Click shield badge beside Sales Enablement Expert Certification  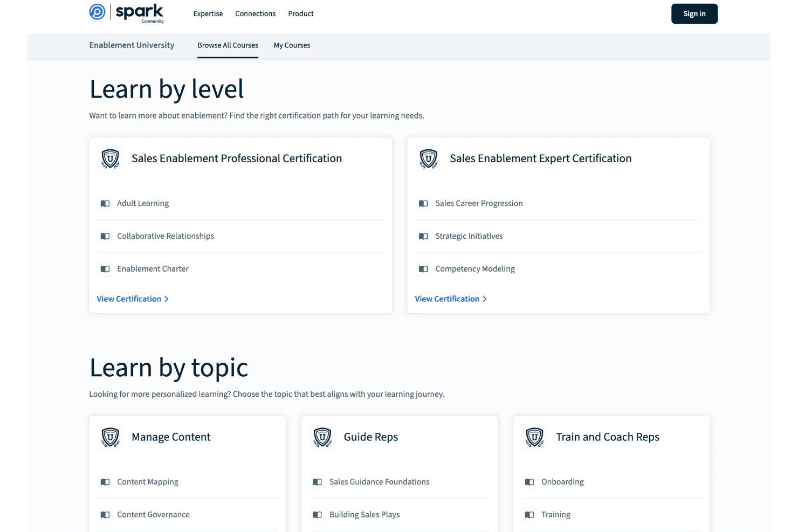click(429, 158)
